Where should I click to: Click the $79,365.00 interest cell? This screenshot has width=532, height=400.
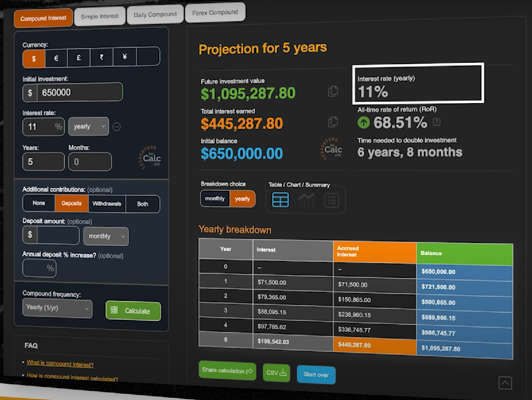click(x=293, y=297)
